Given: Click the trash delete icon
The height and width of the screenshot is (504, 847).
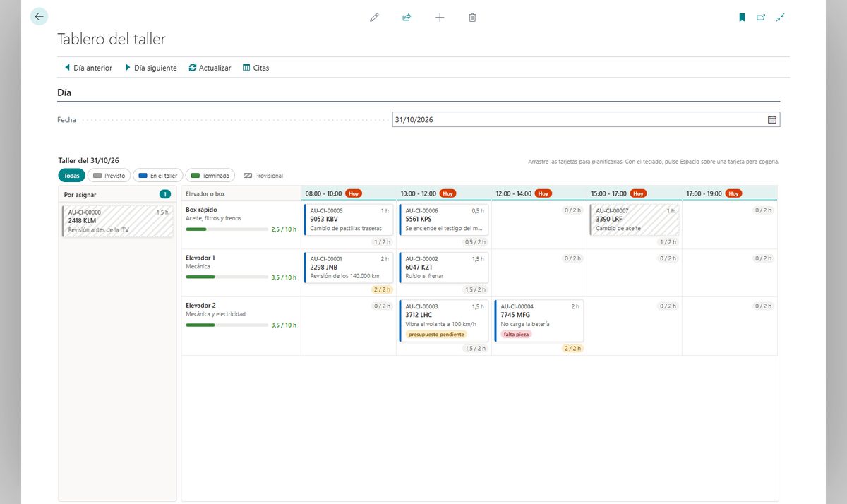Looking at the screenshot, I should [472, 18].
